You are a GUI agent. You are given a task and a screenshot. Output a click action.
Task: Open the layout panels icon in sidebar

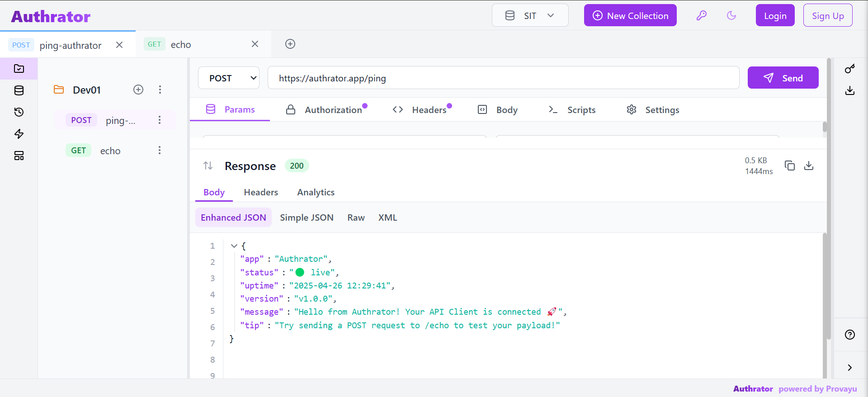click(19, 156)
